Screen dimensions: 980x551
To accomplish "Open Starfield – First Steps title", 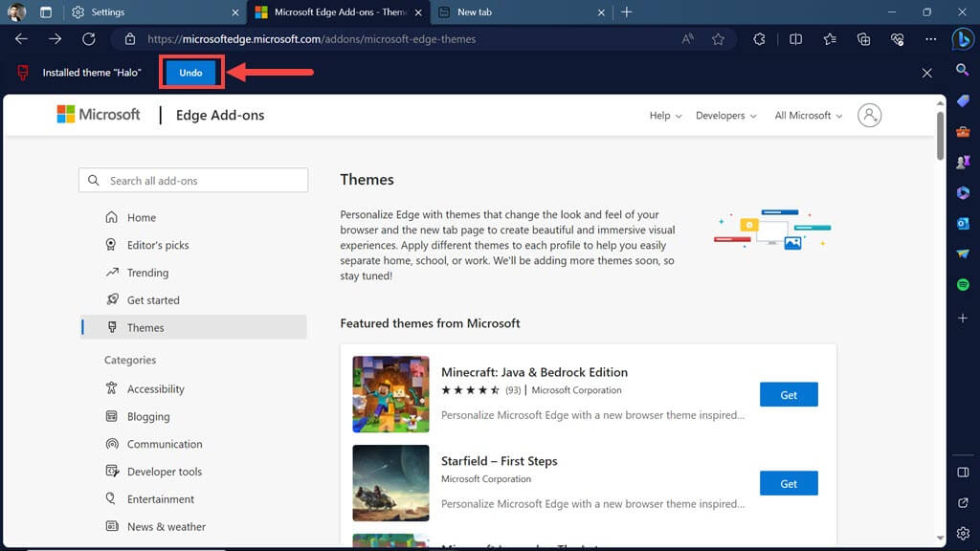I will tap(500, 460).
